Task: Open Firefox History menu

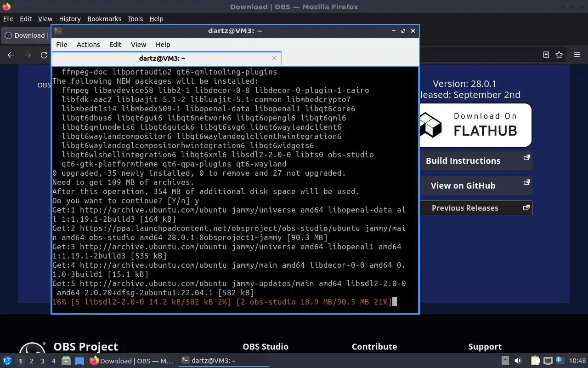Action: (x=70, y=19)
